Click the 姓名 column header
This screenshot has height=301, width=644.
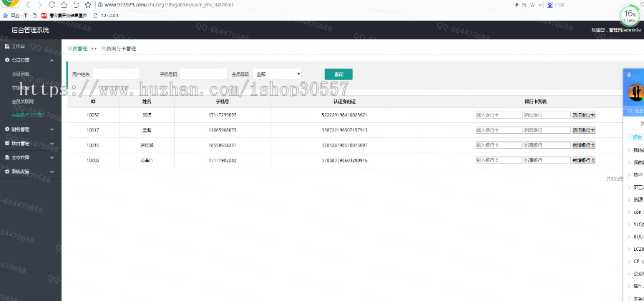coord(147,102)
